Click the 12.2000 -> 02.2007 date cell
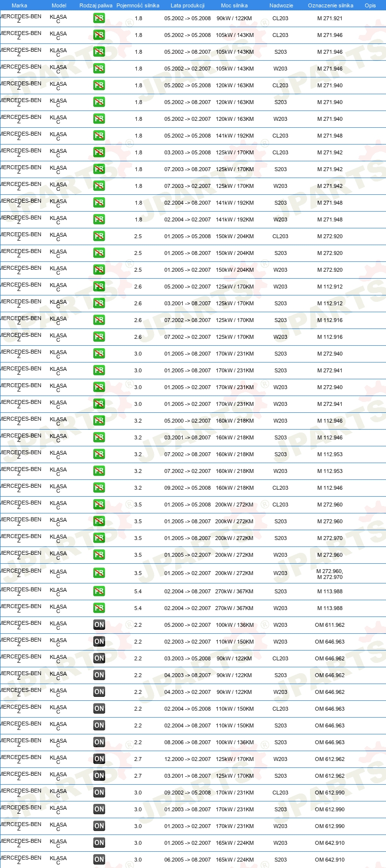 pos(188,759)
